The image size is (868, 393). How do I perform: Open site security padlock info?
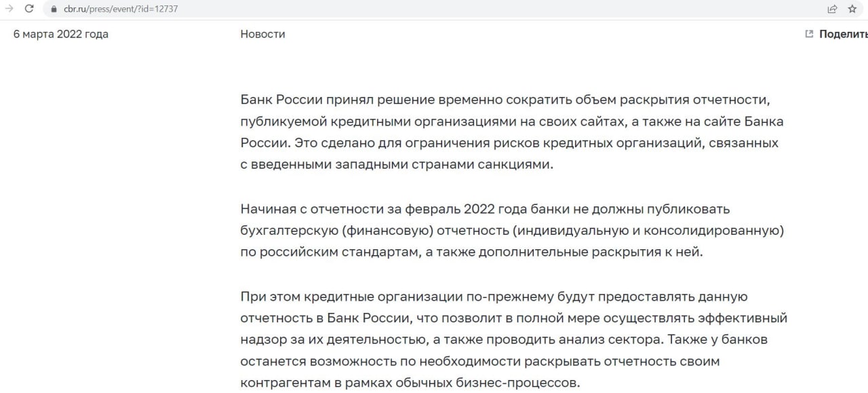55,10
